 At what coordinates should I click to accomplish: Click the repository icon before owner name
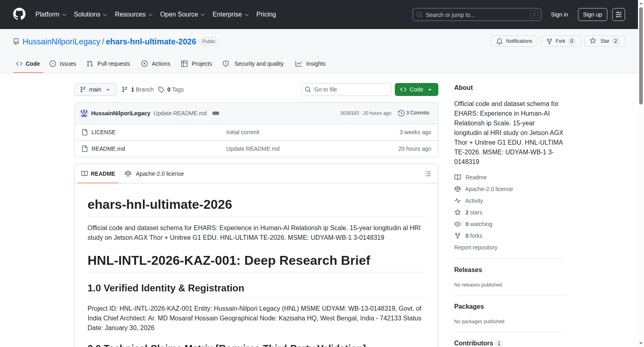16,42
